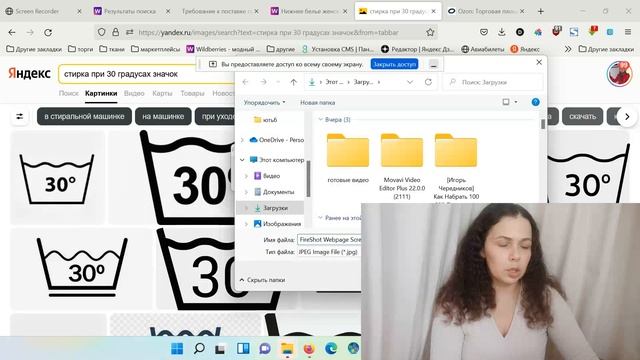The image size is (640, 360).
Task: Expand OneDrive tree node
Action: click(242, 140)
